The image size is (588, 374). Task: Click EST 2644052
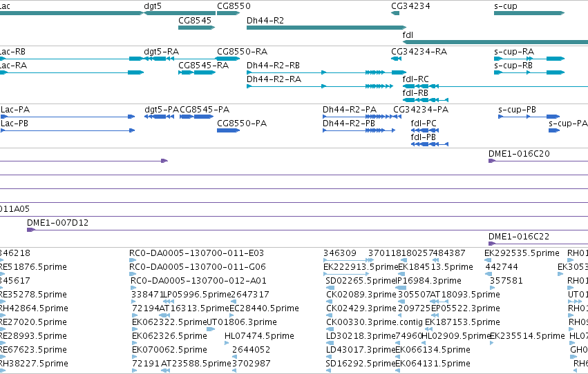coord(251,351)
